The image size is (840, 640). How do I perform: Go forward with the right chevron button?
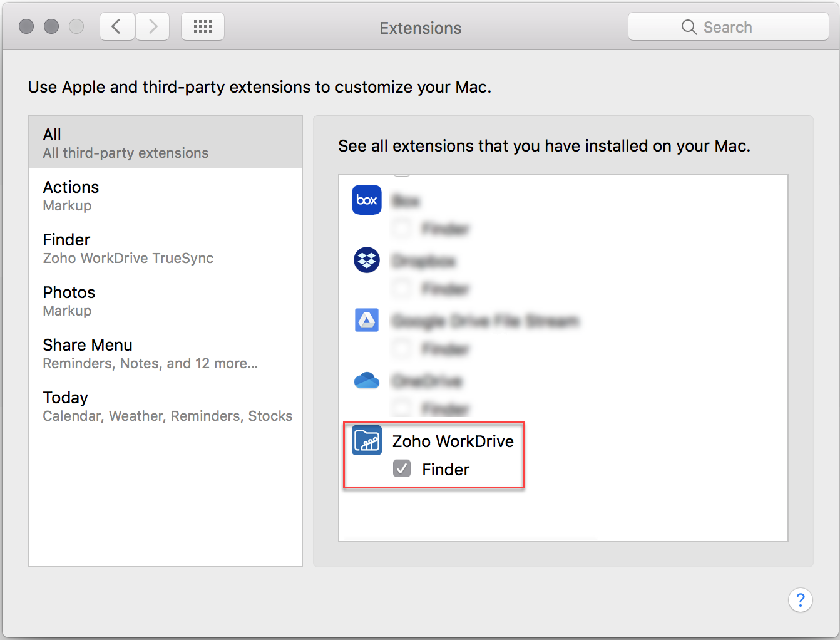click(x=153, y=27)
